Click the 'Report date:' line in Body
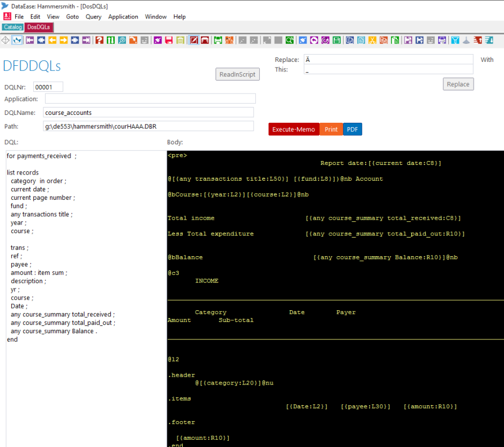 tap(381, 163)
